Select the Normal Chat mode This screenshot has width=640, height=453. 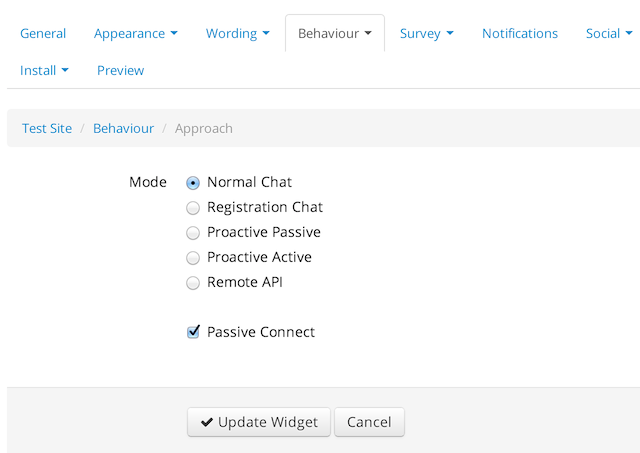[193, 183]
